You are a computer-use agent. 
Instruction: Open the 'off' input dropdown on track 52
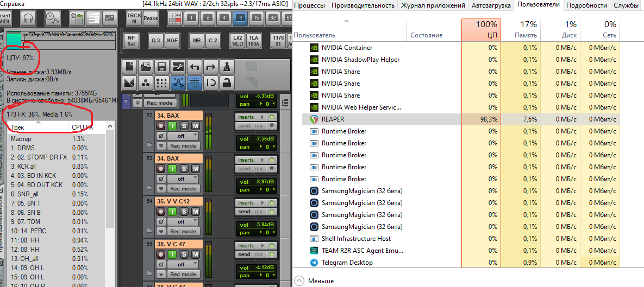coord(184,136)
